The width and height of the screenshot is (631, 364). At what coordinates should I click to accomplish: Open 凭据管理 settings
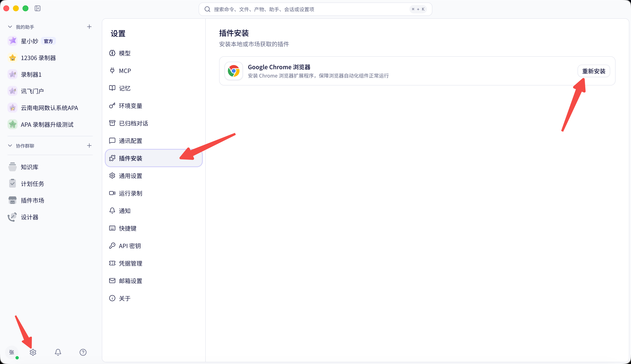coord(154,263)
